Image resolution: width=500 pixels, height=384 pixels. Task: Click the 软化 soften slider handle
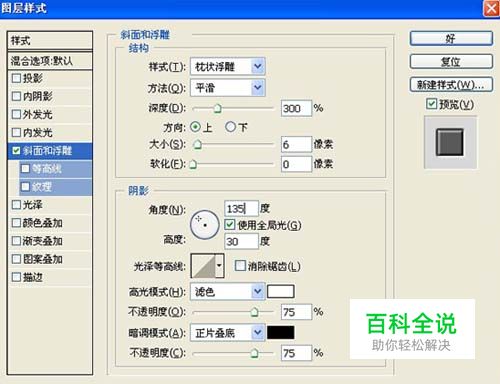pyautogui.click(x=193, y=164)
